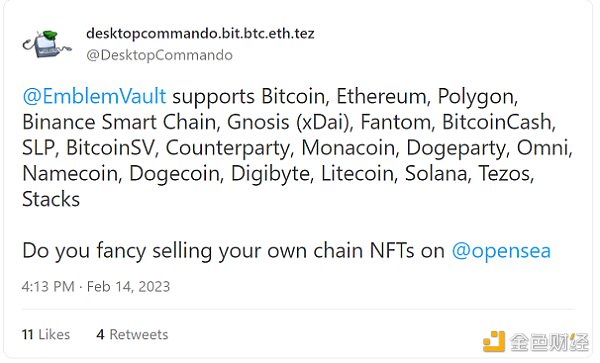Click the word Counterparty in the tweet
The height and width of the screenshot is (363, 600).
pos(229,148)
